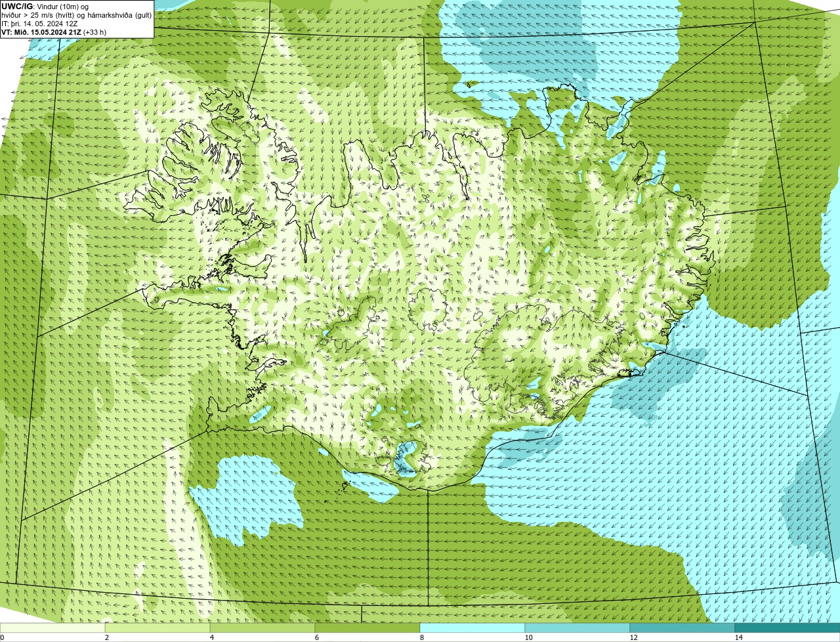Select the light cyan 8–10 m/s legend swatch
840x642 pixels.
472,628
